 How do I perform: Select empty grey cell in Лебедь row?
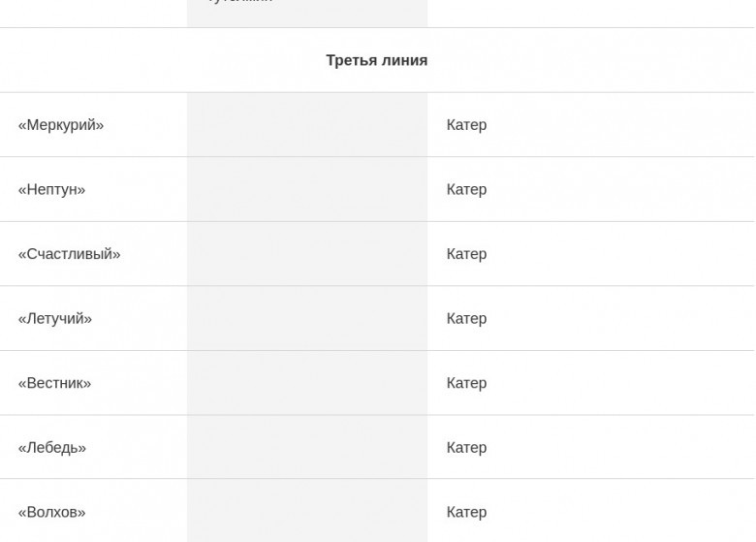[307, 447]
